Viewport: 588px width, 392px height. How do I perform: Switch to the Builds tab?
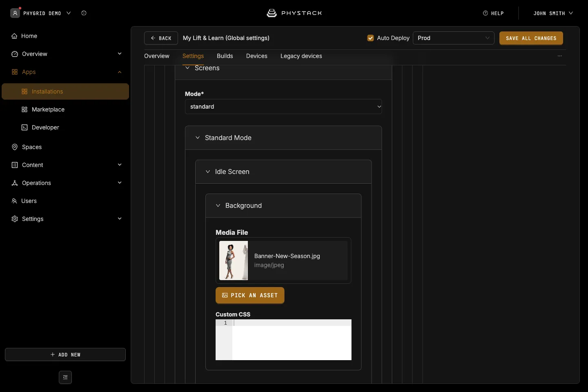pyautogui.click(x=225, y=56)
